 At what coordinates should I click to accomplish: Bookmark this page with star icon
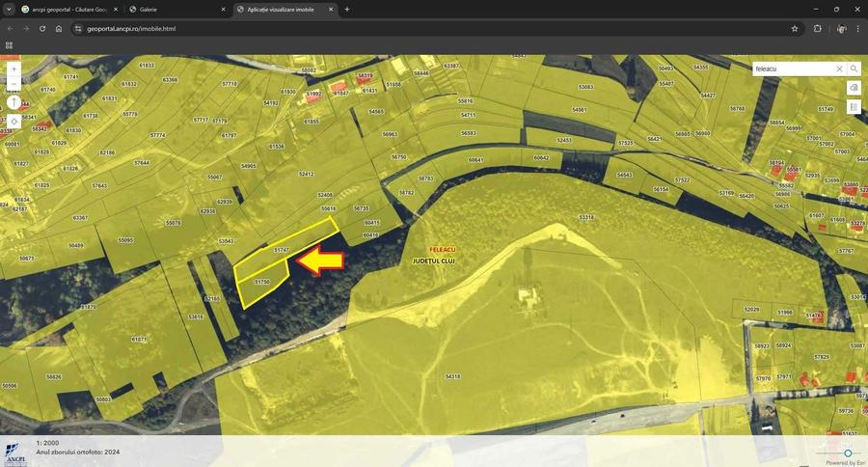coord(795,29)
